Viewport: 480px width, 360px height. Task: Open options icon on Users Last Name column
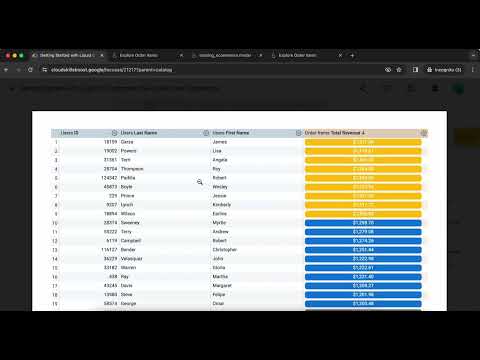coord(206,133)
